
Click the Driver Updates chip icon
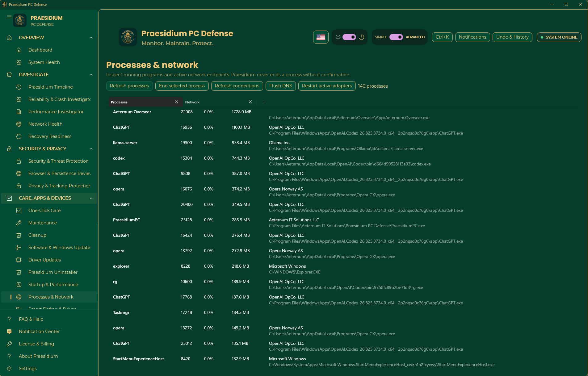(19, 260)
